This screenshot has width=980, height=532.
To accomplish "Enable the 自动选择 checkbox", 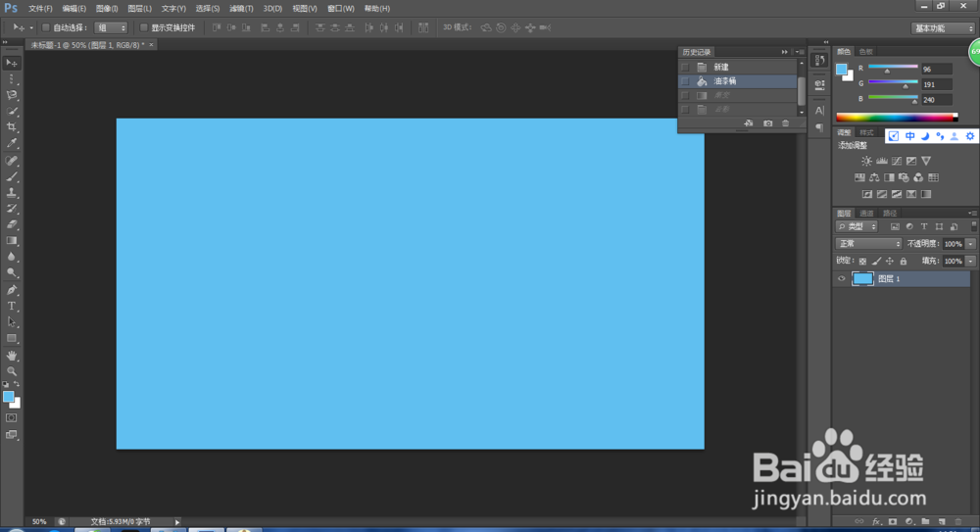I will click(46, 27).
